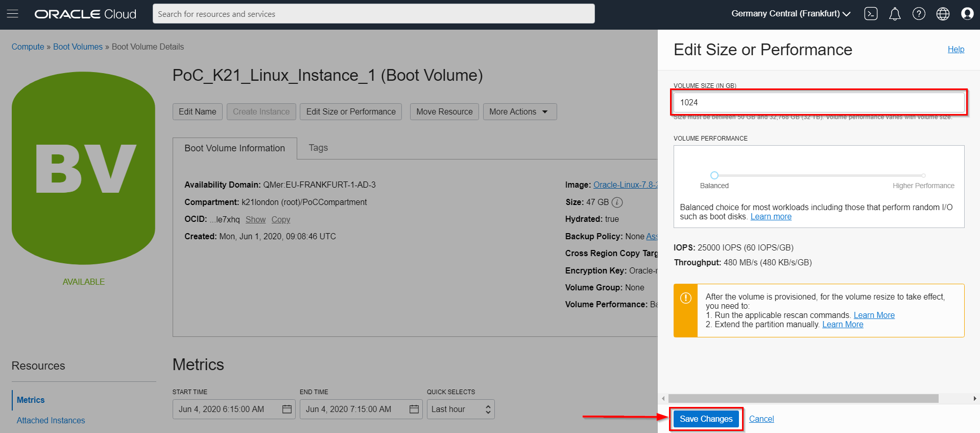Switch to the Tags tab
Screen dimensions: 980x433
pyautogui.click(x=318, y=148)
